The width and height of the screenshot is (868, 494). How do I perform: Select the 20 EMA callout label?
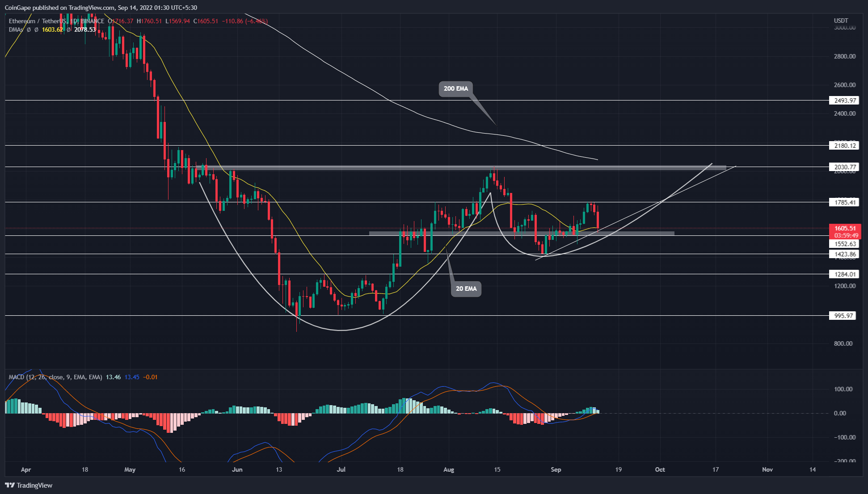coord(466,289)
